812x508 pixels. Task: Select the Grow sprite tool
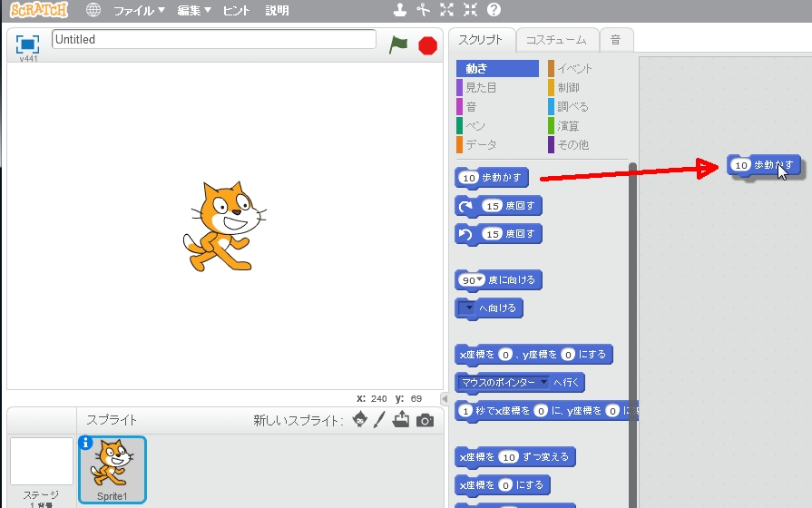(446, 9)
